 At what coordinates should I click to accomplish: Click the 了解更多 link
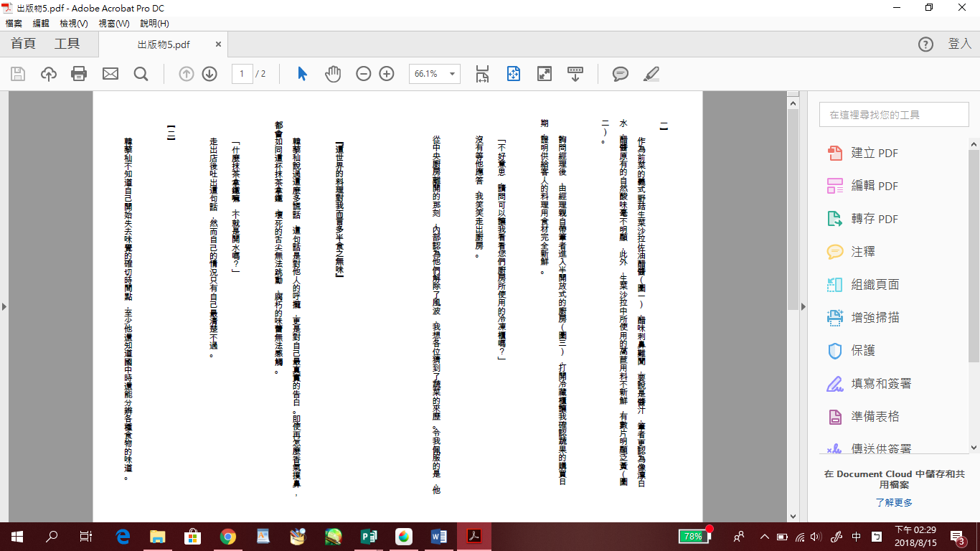pos(893,502)
